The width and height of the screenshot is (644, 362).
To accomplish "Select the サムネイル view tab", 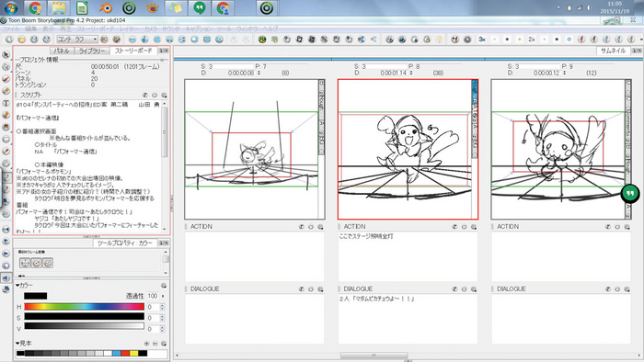I will [614, 51].
